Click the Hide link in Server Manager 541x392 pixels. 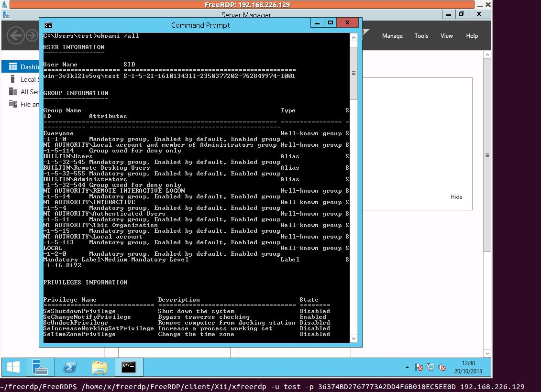click(456, 196)
